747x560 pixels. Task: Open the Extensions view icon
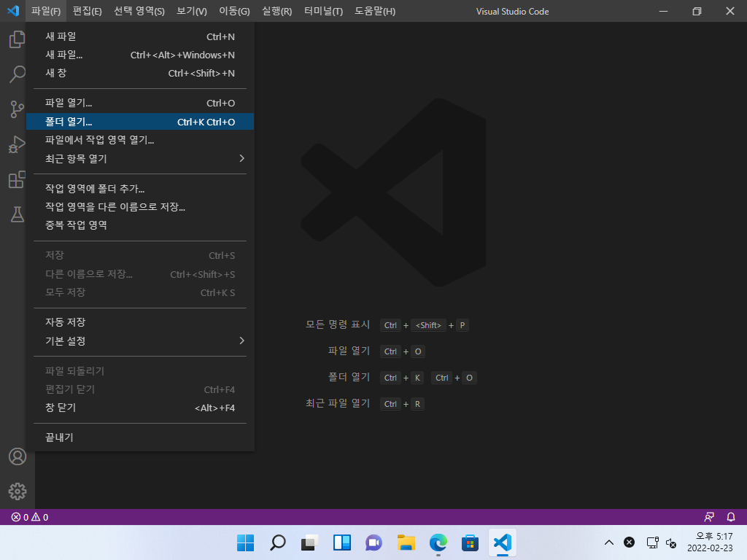18,179
